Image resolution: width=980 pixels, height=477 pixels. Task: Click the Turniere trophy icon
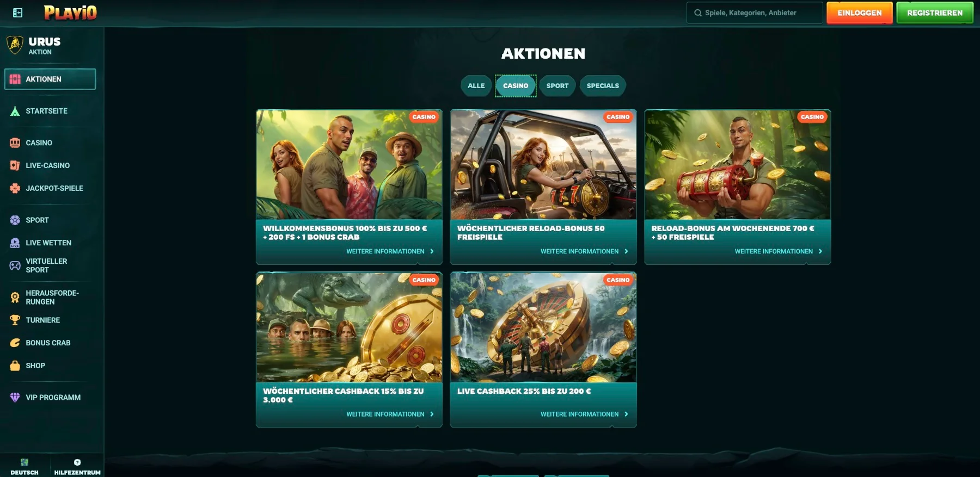[x=15, y=320]
